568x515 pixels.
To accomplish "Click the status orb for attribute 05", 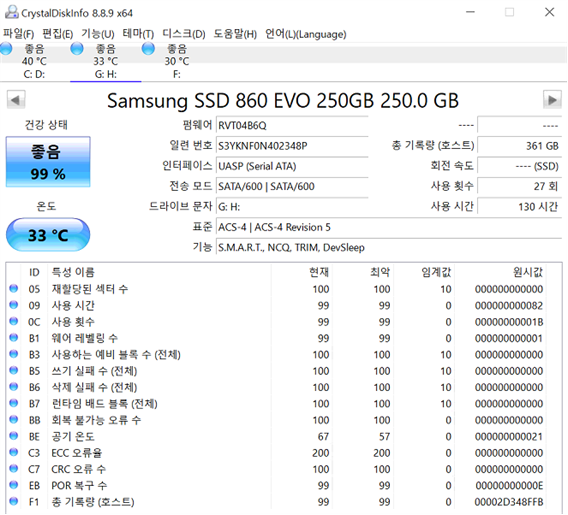I will (14, 289).
